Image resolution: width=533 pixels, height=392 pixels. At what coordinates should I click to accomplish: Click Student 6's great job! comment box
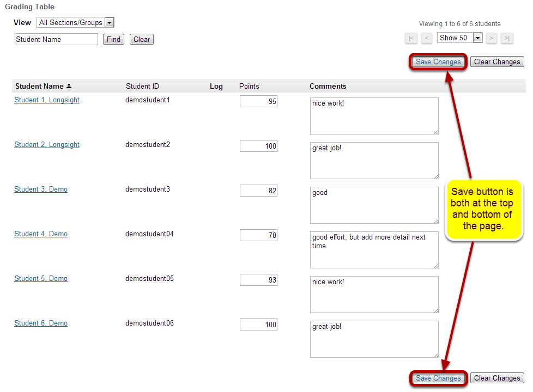click(x=374, y=339)
